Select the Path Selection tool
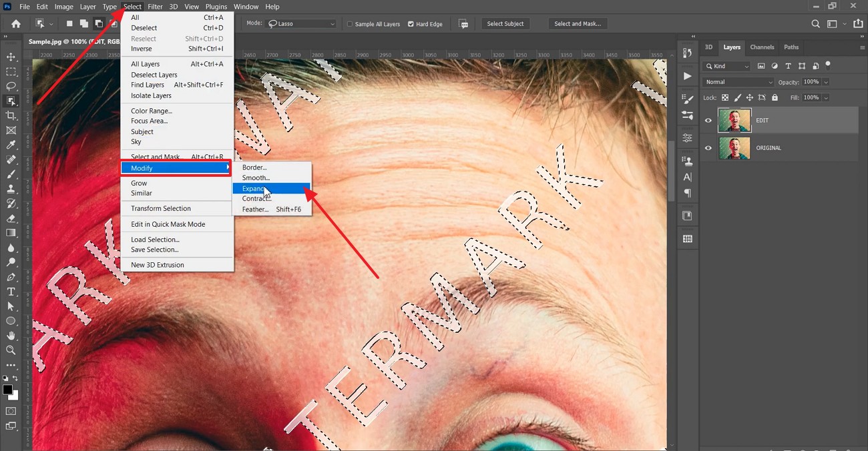The height and width of the screenshot is (451, 868). point(11,306)
